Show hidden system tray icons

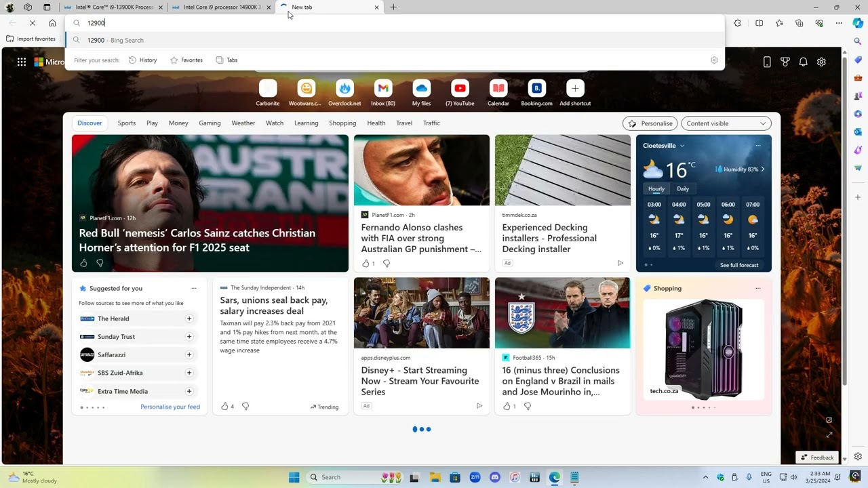coord(705,477)
